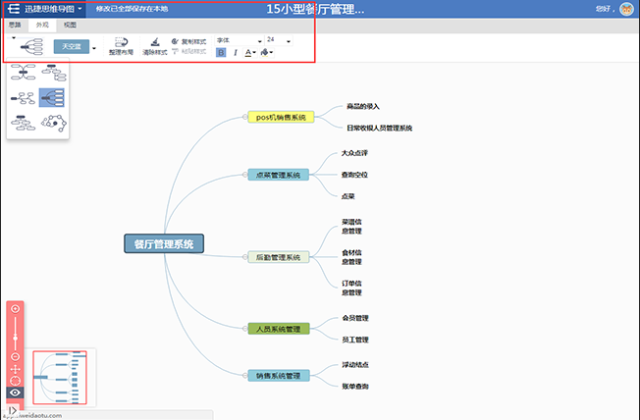
Task: Select the 点菜 leaf node
Action: coord(348,196)
